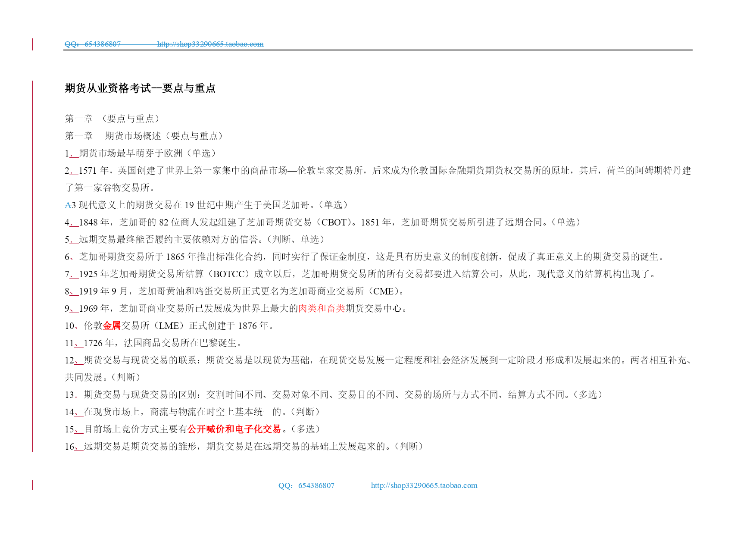This screenshot has height=535, width=756.
Task: Click the continuation line 共同发展。(判断)
Action: 103,377
